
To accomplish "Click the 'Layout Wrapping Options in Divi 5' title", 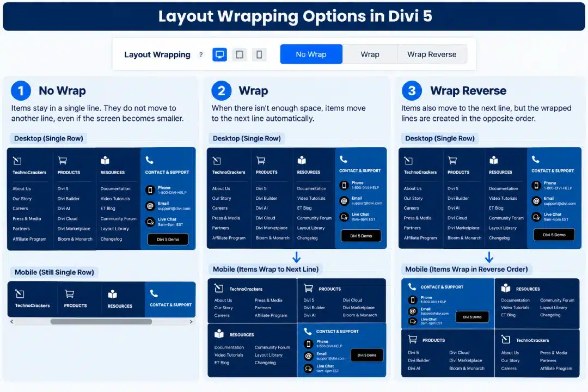I will tap(295, 16).
